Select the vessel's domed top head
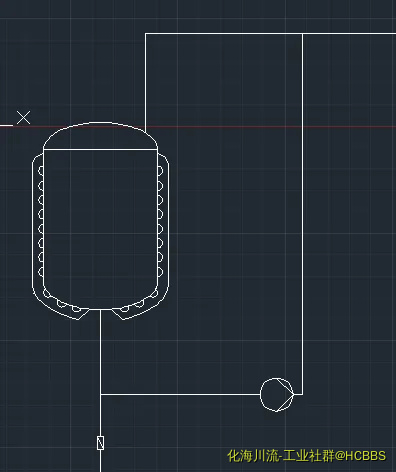The width and height of the screenshot is (396, 472). [x=100, y=136]
